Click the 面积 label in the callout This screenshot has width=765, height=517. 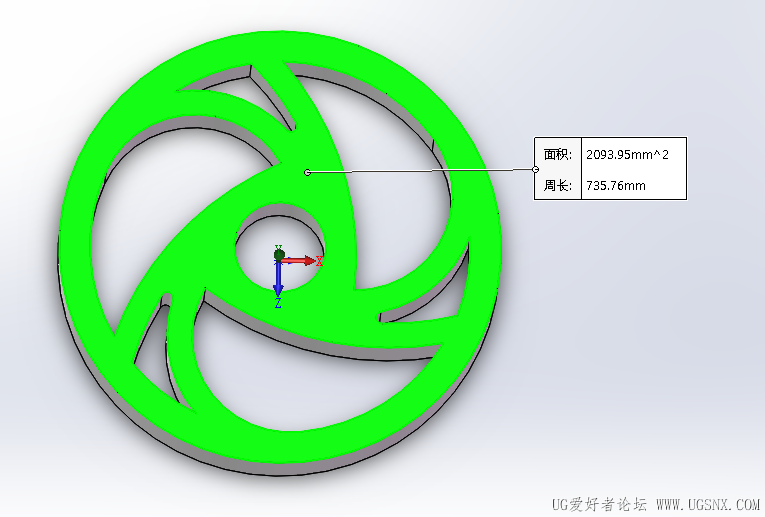[558, 155]
